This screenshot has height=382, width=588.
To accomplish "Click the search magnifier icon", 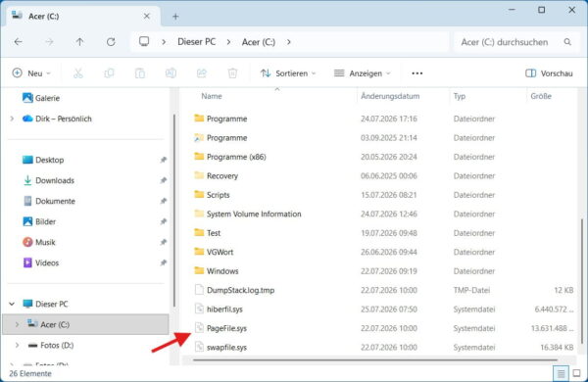I will [x=567, y=42].
